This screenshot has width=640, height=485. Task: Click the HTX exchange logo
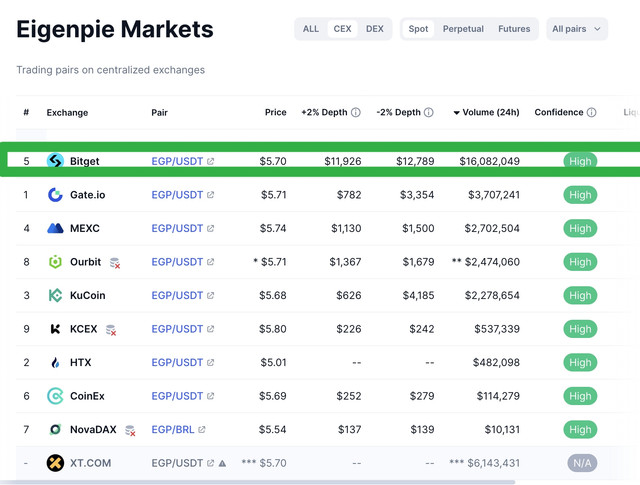(x=55, y=362)
